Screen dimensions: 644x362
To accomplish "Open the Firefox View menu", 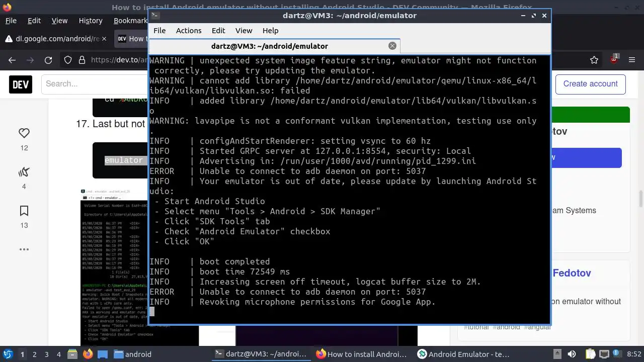I will 59,21.
